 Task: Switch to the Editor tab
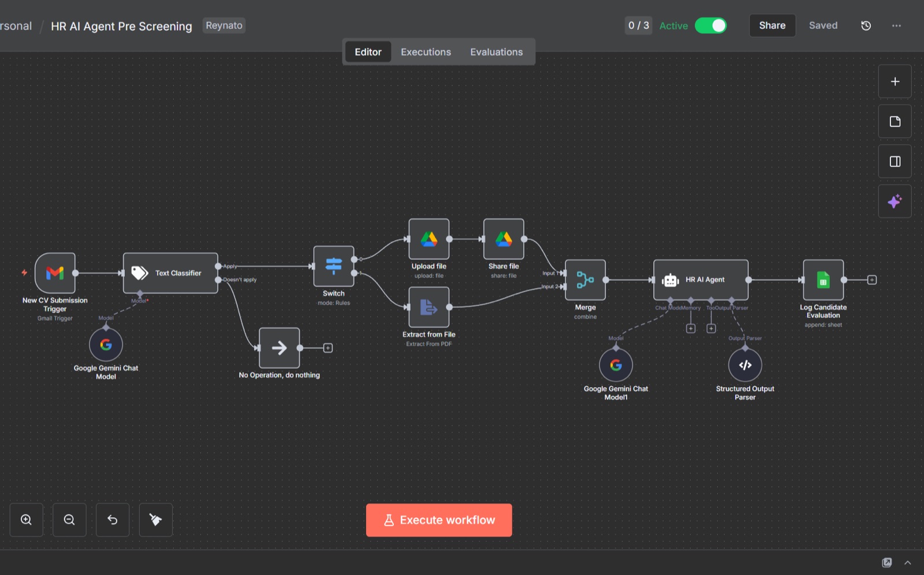click(x=368, y=52)
